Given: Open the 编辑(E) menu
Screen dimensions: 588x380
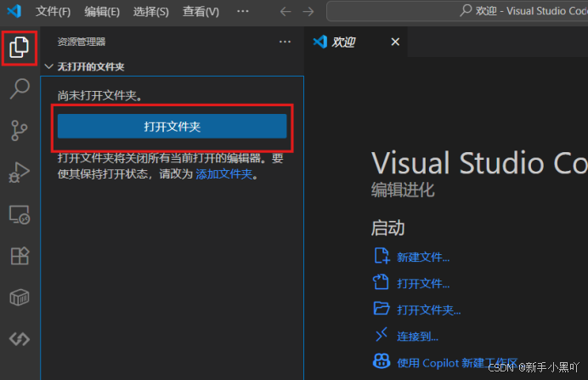Looking at the screenshot, I should point(102,12).
